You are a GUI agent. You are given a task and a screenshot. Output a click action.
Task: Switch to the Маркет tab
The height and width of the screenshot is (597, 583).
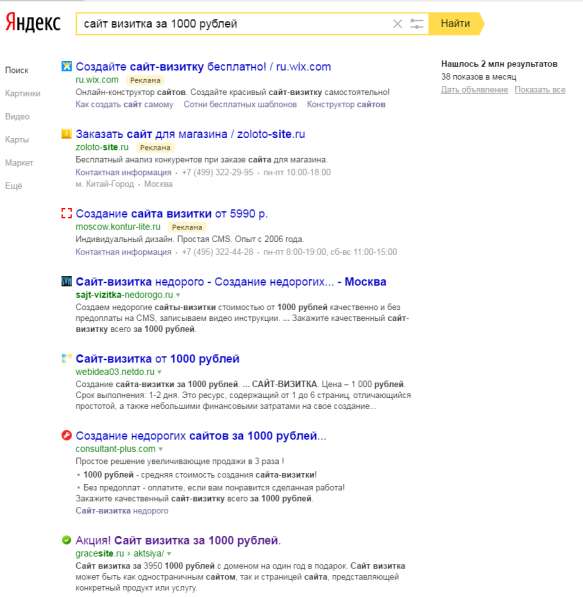click(x=19, y=163)
